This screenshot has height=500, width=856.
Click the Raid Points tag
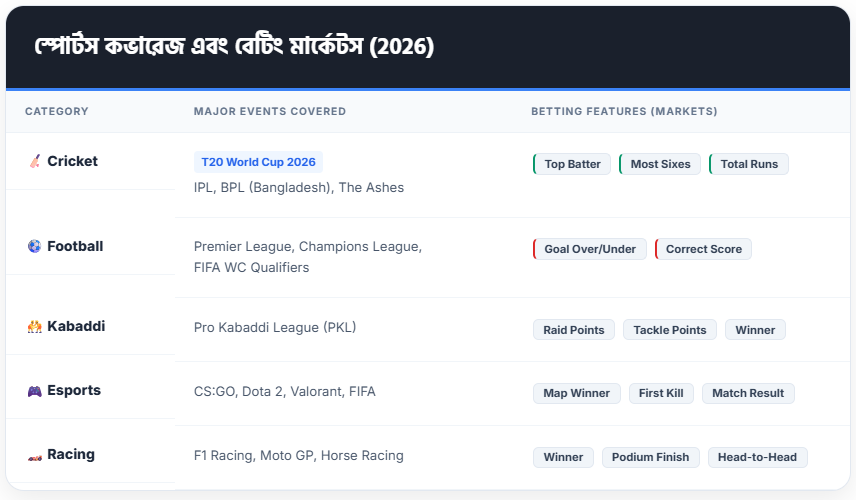click(x=574, y=330)
